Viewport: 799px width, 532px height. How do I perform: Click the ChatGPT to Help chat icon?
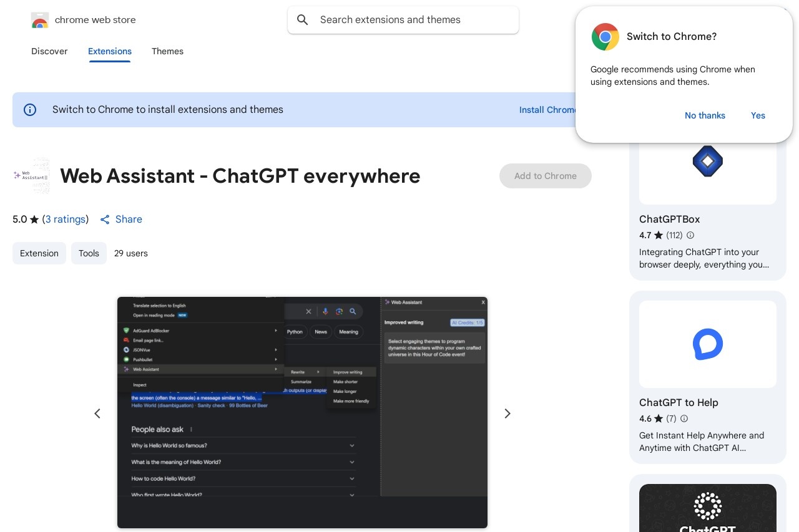tap(708, 344)
